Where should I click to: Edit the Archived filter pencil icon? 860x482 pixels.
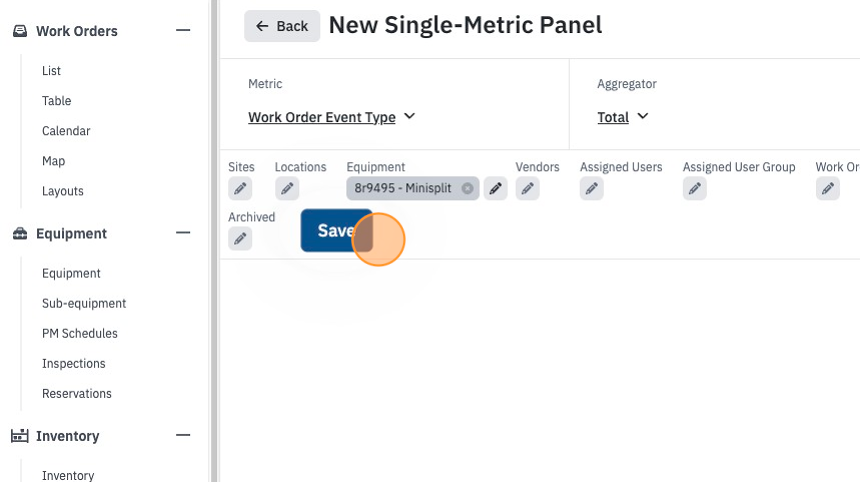(240, 239)
